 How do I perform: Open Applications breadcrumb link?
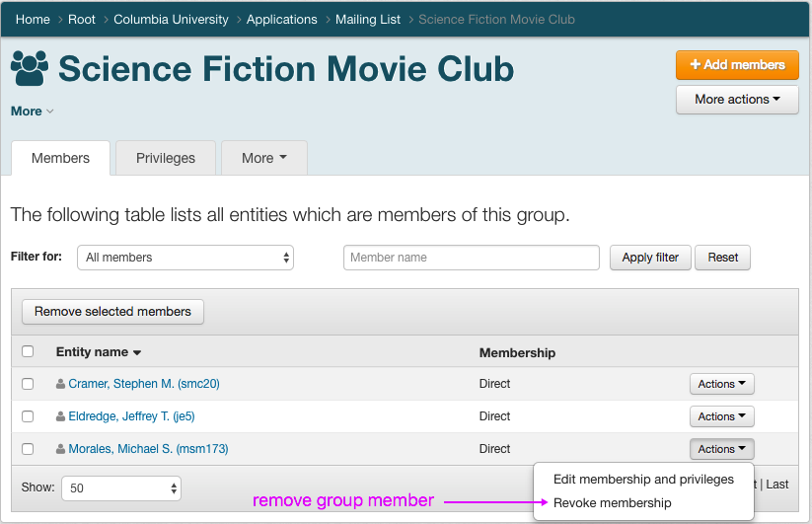[x=282, y=19]
